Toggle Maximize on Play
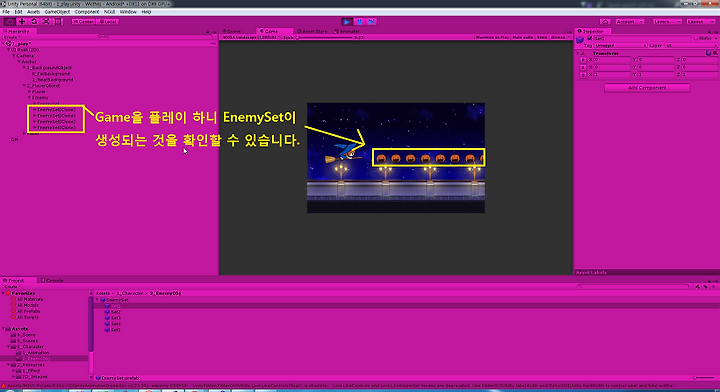Image resolution: width=720 pixels, height=392 pixels. click(x=492, y=37)
